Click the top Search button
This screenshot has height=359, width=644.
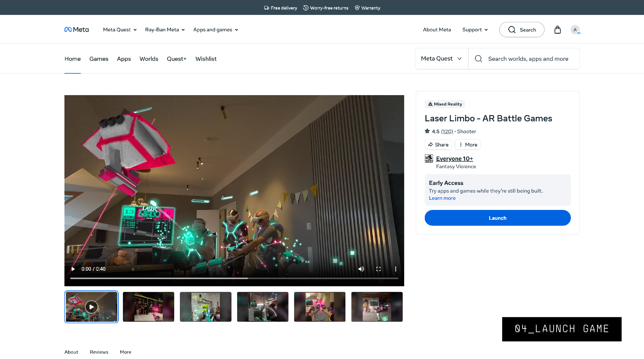pos(522,30)
